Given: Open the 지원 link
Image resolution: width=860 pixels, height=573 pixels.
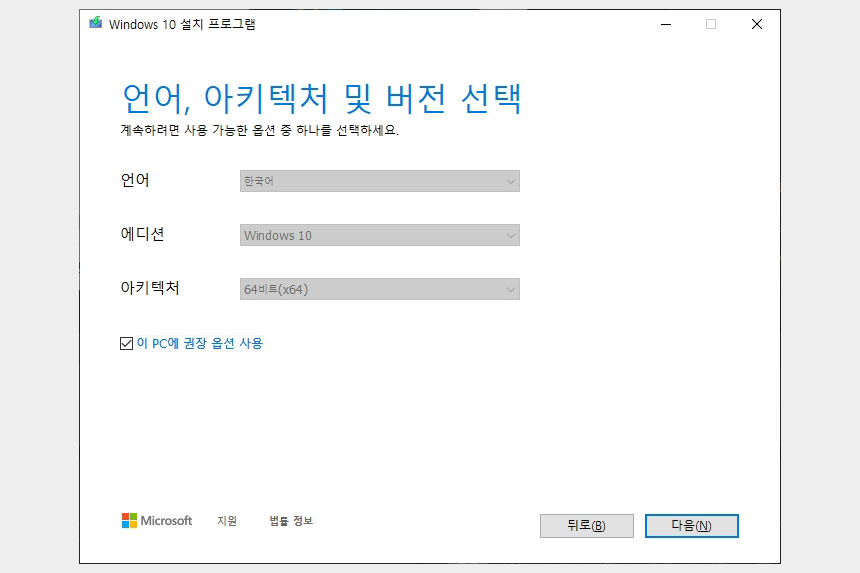Looking at the screenshot, I should tap(227, 521).
